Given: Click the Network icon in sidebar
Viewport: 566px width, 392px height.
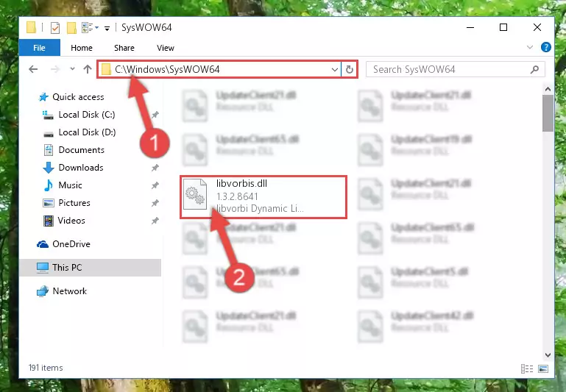Looking at the screenshot, I should click(43, 291).
